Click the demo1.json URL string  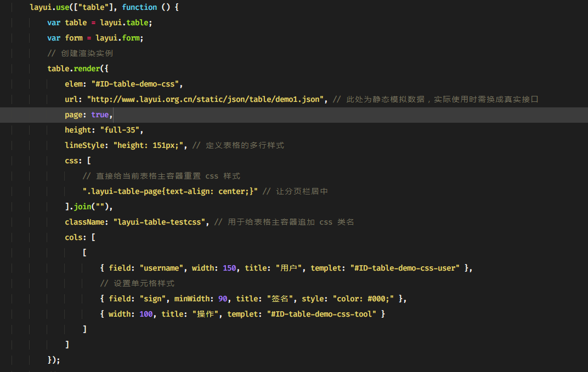point(205,99)
